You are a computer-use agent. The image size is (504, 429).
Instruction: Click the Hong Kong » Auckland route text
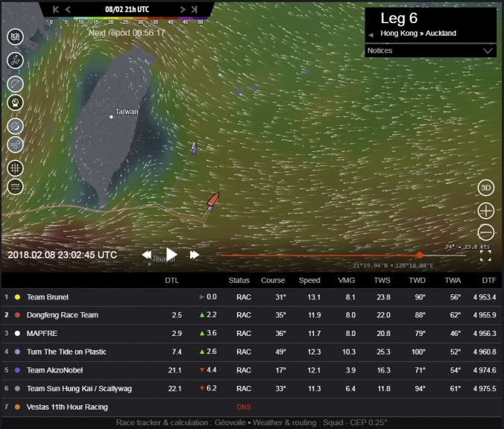418,33
